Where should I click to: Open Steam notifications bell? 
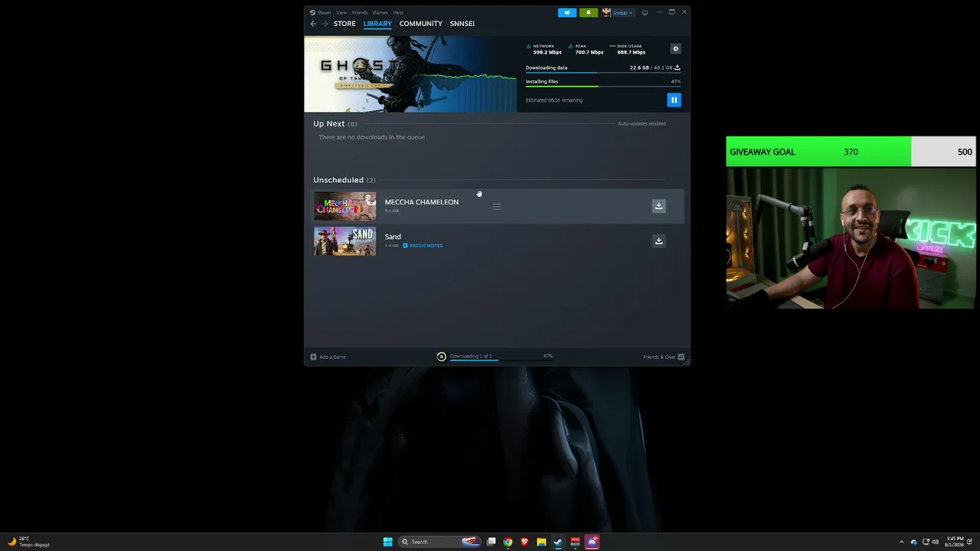coord(589,12)
